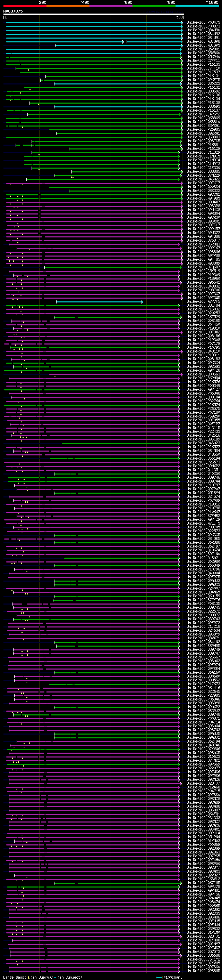This screenshot has width=222, height=980.
Task: Click hit label UniRef100_P17537
Action: tap(203, 72)
